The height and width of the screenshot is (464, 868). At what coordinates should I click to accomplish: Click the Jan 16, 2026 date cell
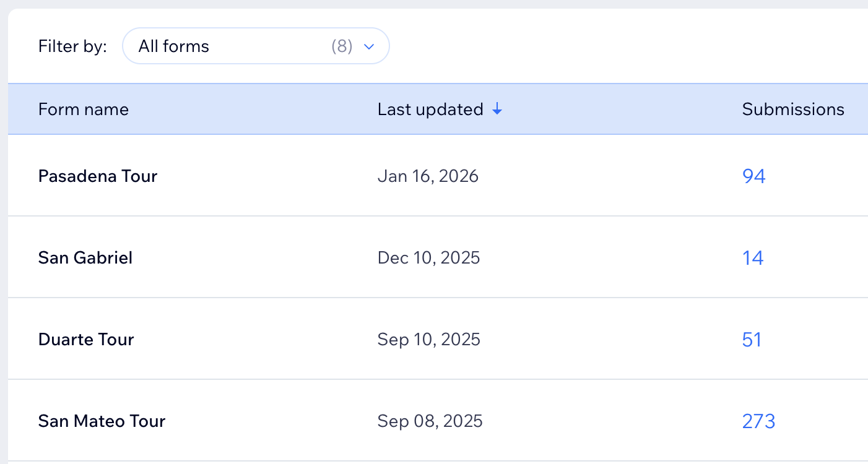click(428, 176)
